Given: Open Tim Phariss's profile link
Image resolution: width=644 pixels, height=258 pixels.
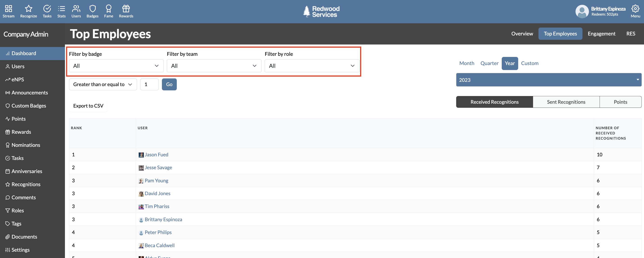Looking at the screenshot, I should pyautogui.click(x=157, y=206).
